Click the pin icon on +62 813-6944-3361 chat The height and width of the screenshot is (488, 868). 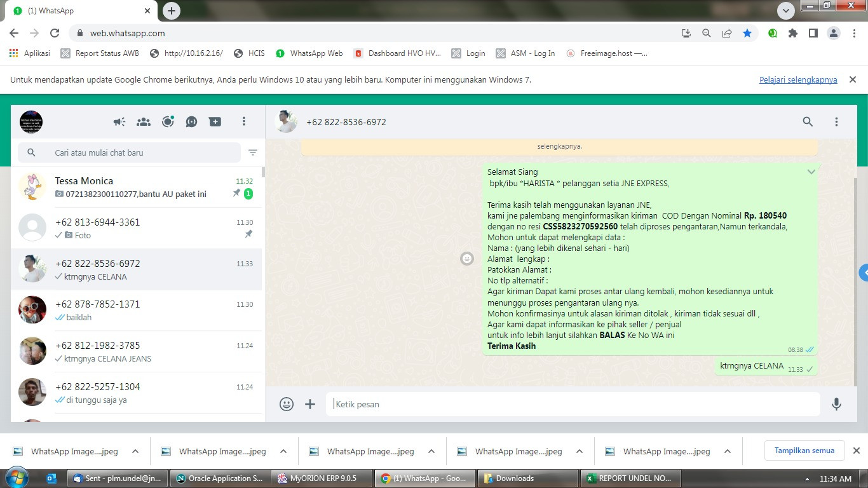pyautogui.click(x=248, y=234)
